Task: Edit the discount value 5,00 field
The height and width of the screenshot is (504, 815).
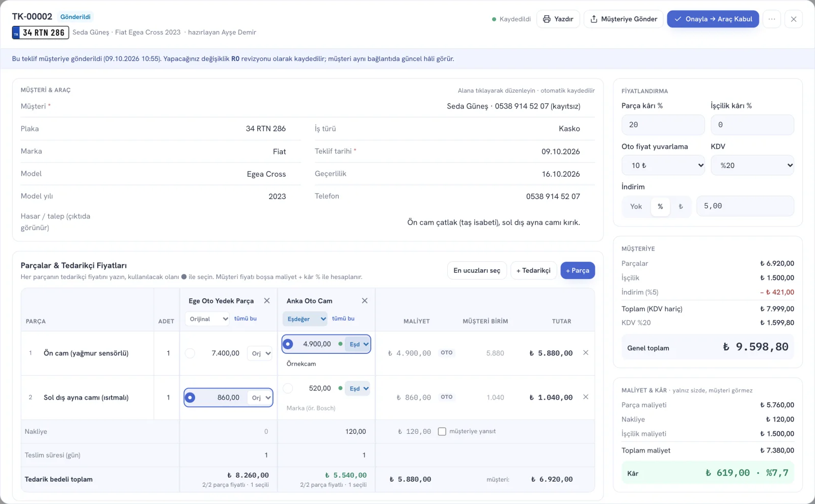Action: pos(745,206)
